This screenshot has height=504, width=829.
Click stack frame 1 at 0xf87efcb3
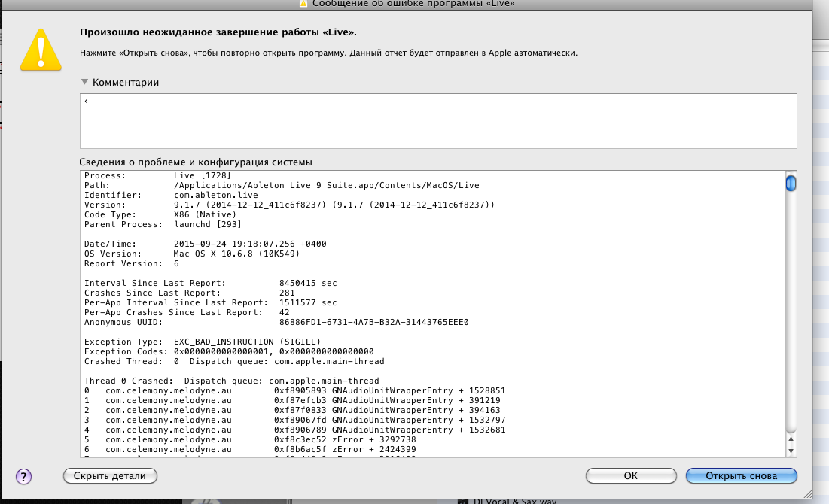pos(292,400)
